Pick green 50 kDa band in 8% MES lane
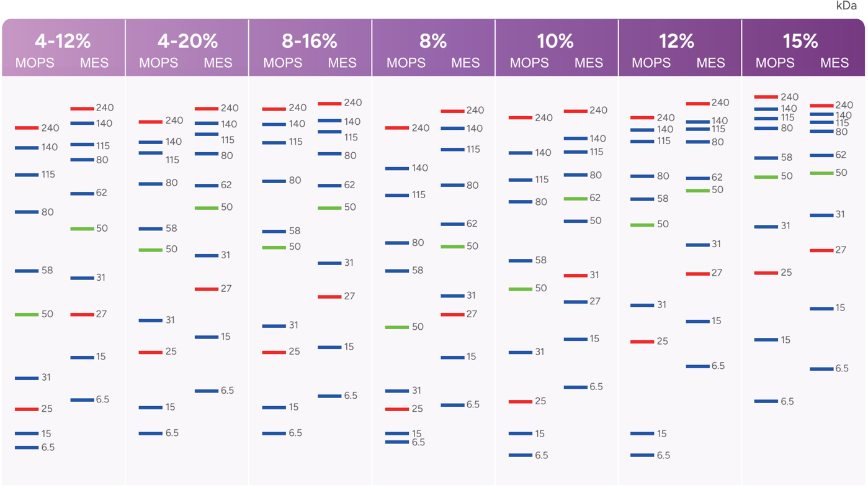The width and height of the screenshot is (868, 490). coord(452,247)
